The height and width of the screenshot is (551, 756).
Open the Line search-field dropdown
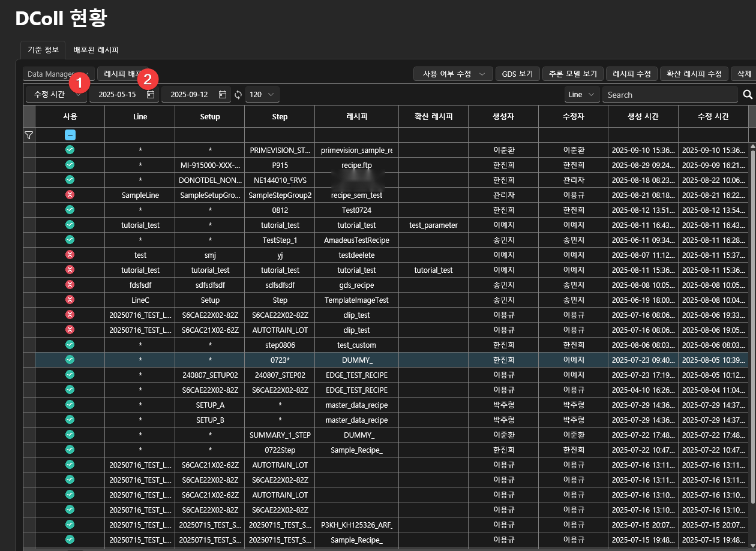click(582, 95)
